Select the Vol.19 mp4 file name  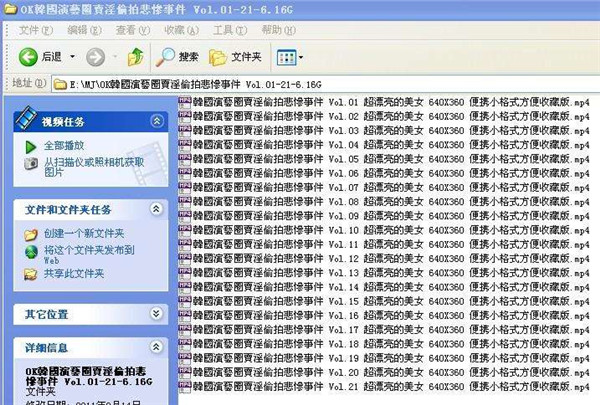pos(391,358)
